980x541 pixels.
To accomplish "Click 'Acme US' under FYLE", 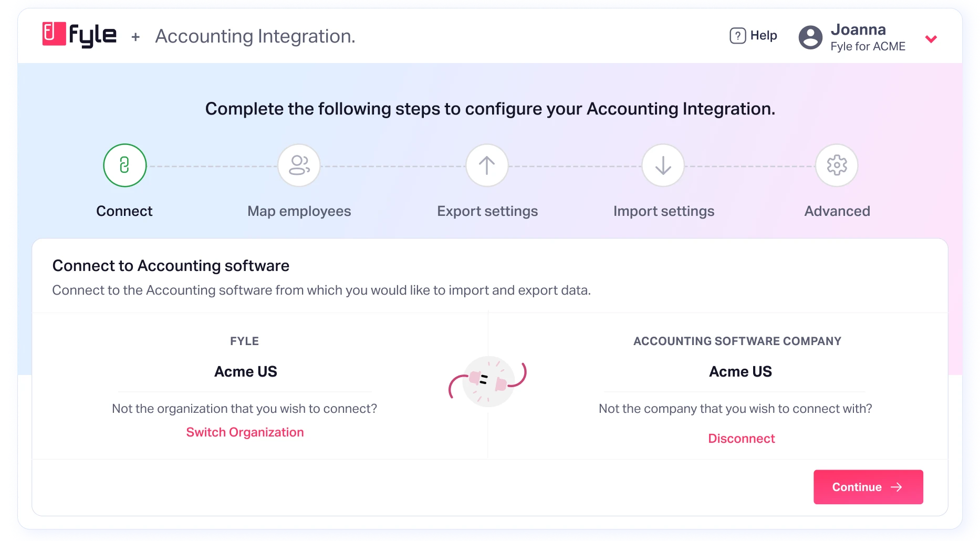I will 246,372.
